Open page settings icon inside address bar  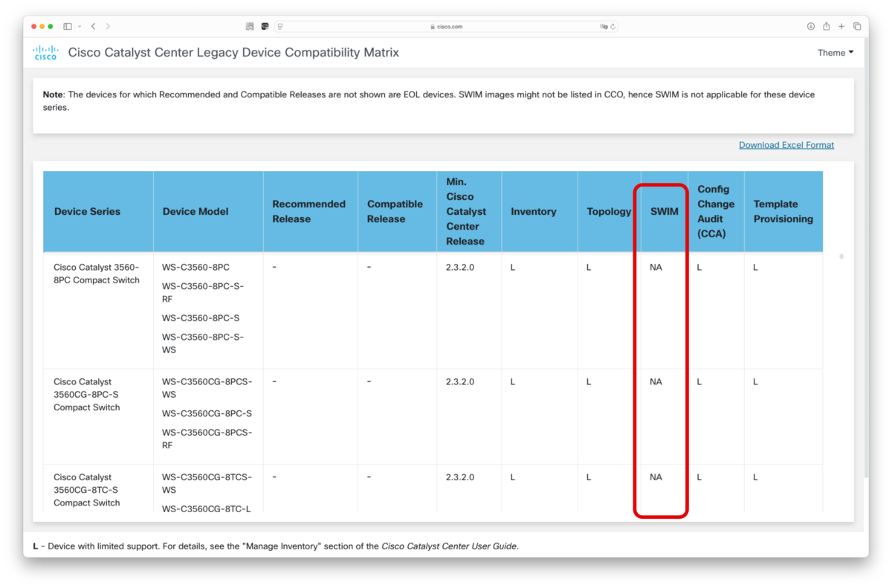tap(280, 26)
